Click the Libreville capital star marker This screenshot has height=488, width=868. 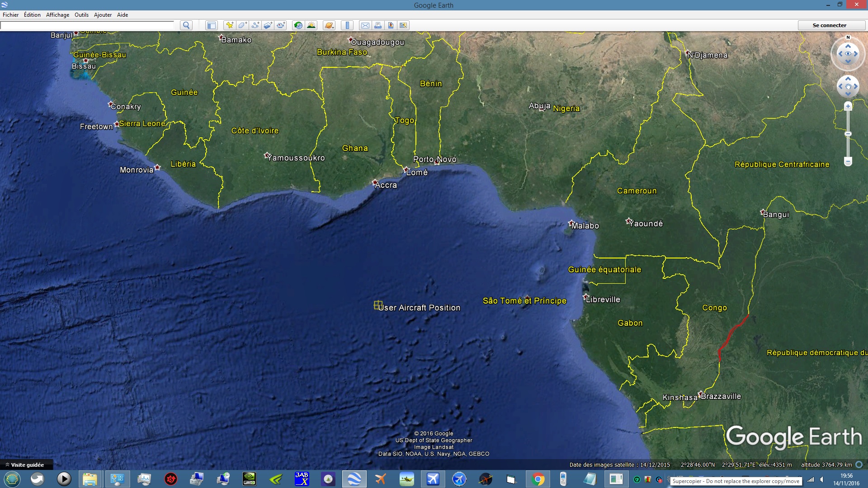point(585,297)
